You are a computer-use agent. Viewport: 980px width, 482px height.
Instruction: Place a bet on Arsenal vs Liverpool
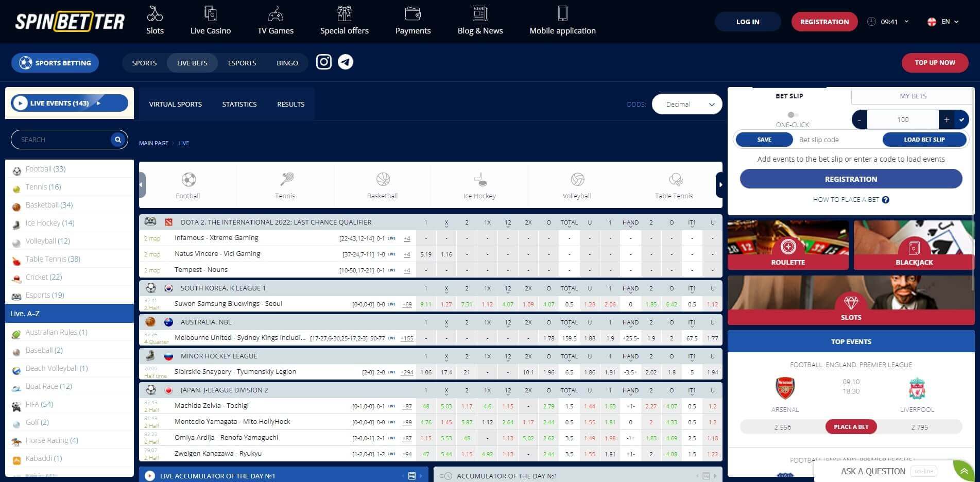click(x=851, y=426)
